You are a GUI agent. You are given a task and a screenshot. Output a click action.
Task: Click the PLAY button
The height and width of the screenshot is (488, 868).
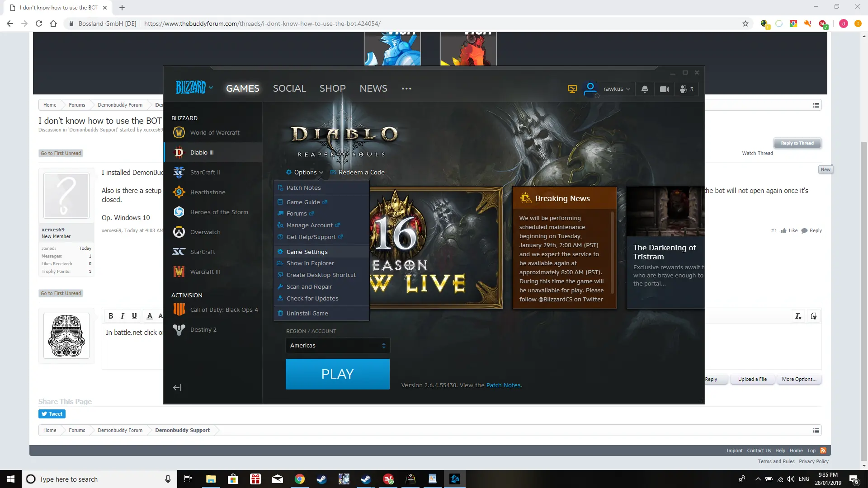tap(338, 374)
